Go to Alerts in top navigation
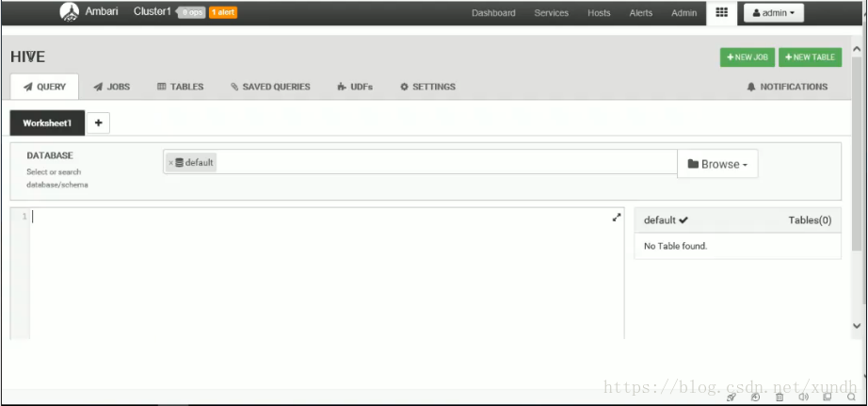Screen dimensions: 868x406 point(641,13)
